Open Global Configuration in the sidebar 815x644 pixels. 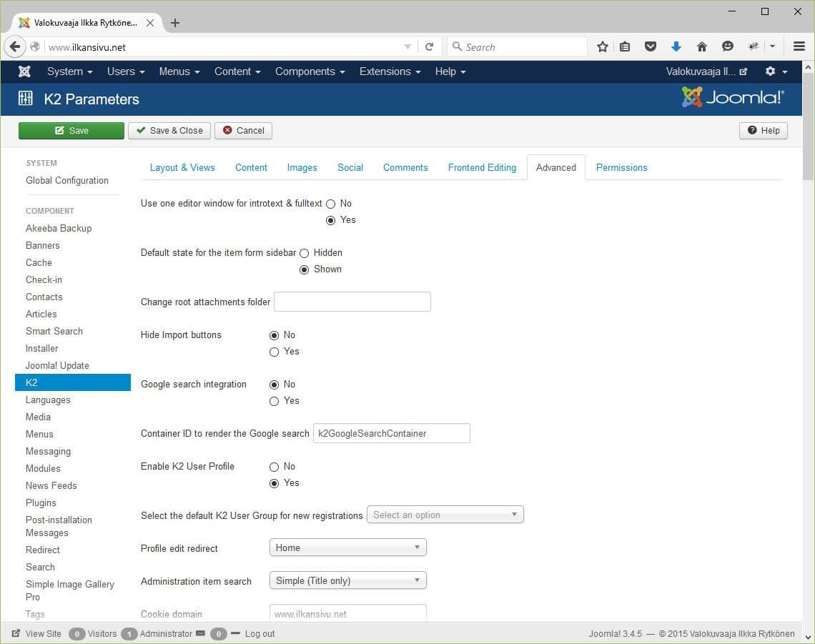(67, 180)
